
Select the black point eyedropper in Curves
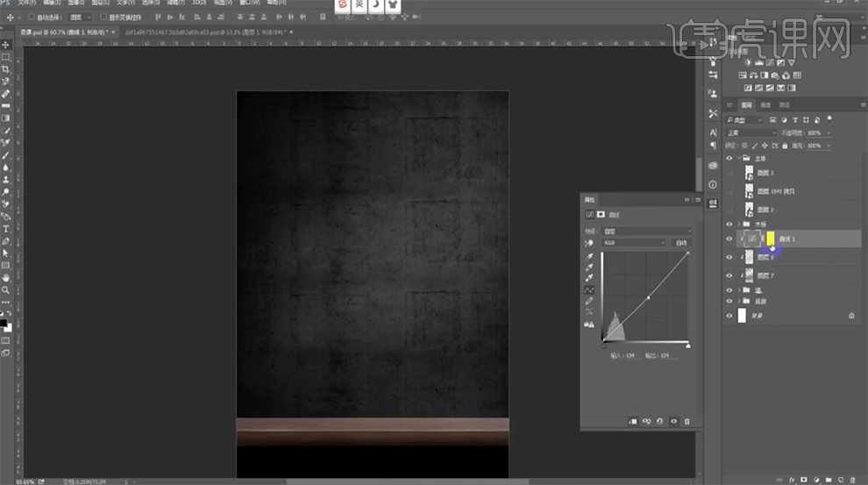[x=589, y=257]
